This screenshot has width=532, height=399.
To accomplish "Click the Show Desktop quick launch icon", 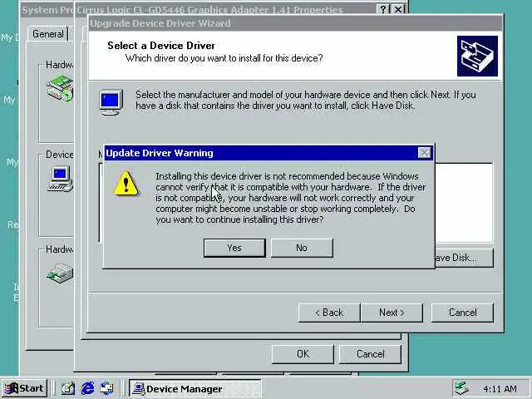I will tap(67, 388).
